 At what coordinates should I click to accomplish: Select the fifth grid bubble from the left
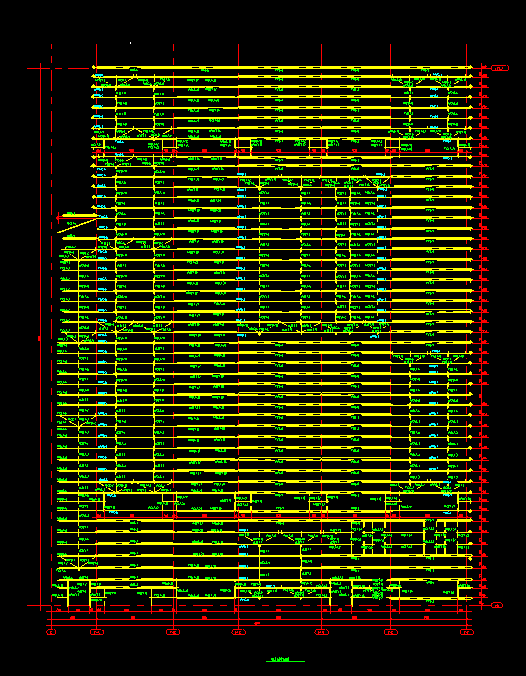pos(321,632)
